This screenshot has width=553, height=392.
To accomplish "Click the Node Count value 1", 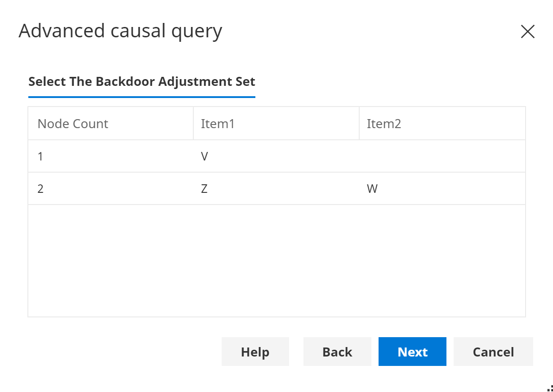I will click(x=40, y=156).
